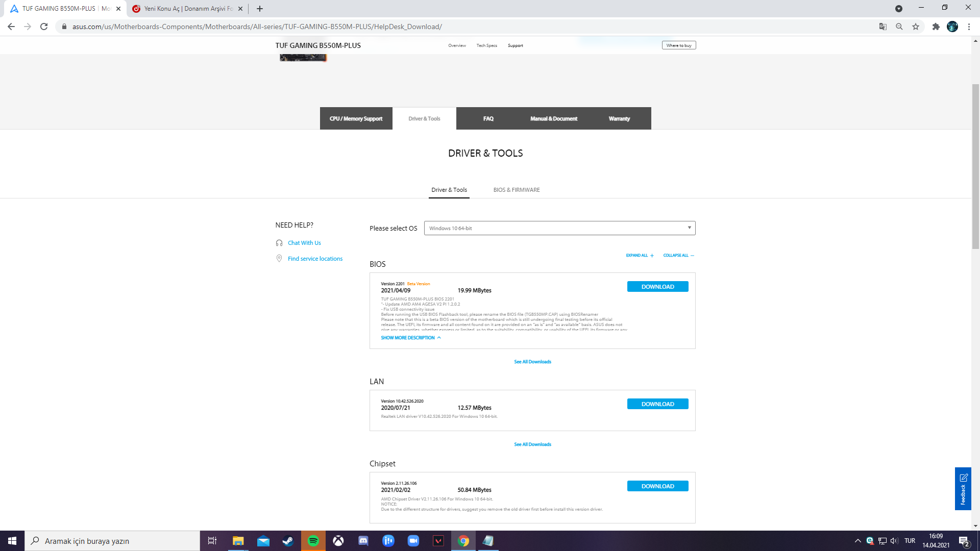
Task: Switch to BIOS & FIRMWARE tab
Action: click(516, 190)
